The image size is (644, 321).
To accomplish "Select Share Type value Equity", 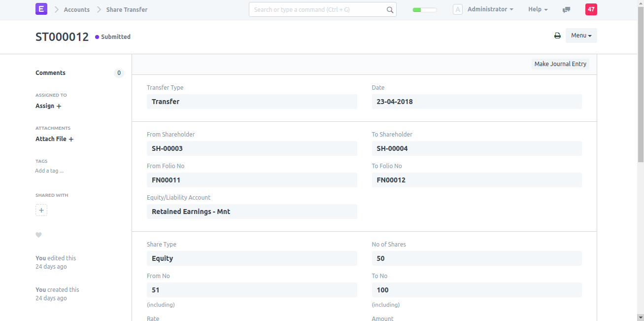I will coord(252,258).
